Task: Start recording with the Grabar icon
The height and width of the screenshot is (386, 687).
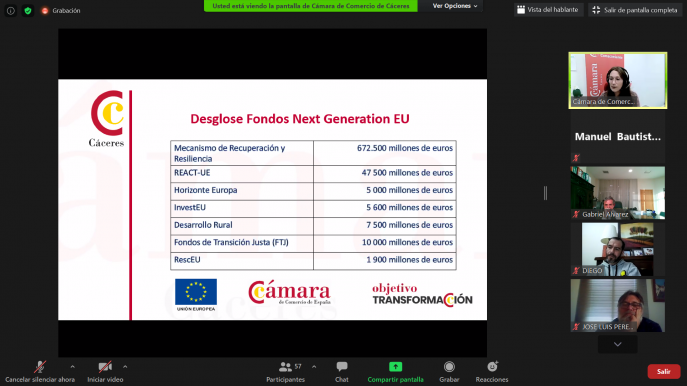Action: [449, 367]
